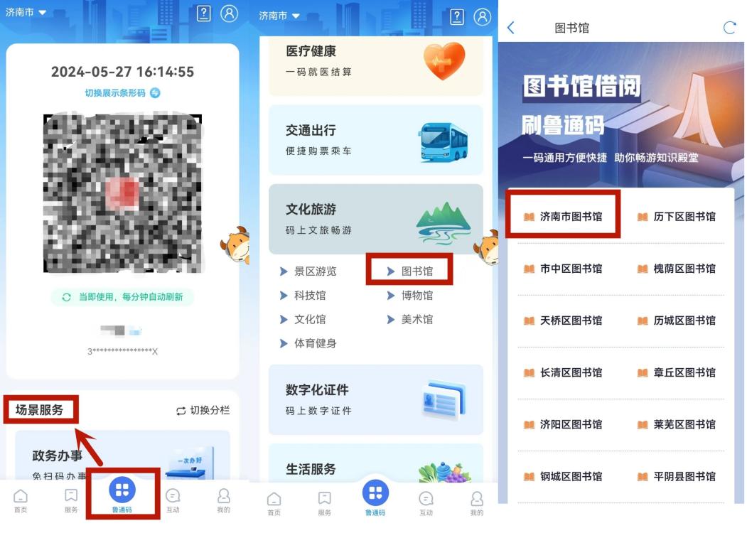Refresh the 图书馆 page
The width and height of the screenshot is (747, 560).
pos(729,28)
